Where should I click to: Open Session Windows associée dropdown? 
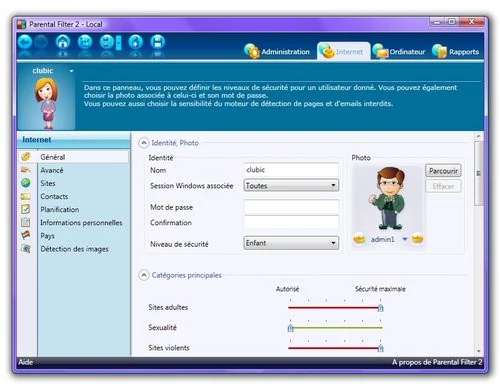(x=291, y=185)
